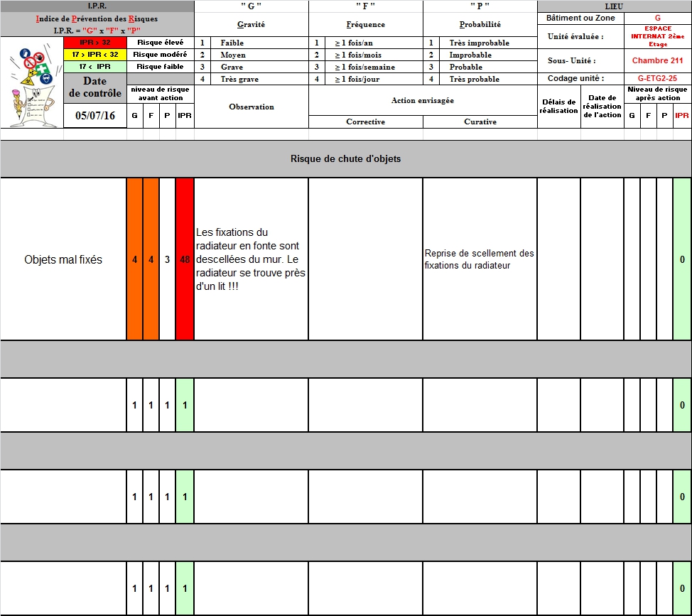
Task: Click the radiator fixations observation text cell
Action: (x=251, y=259)
